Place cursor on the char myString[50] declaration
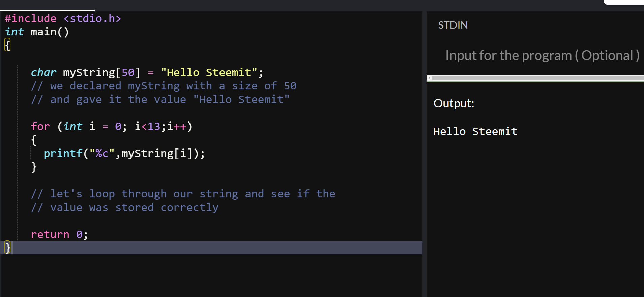 point(147,72)
